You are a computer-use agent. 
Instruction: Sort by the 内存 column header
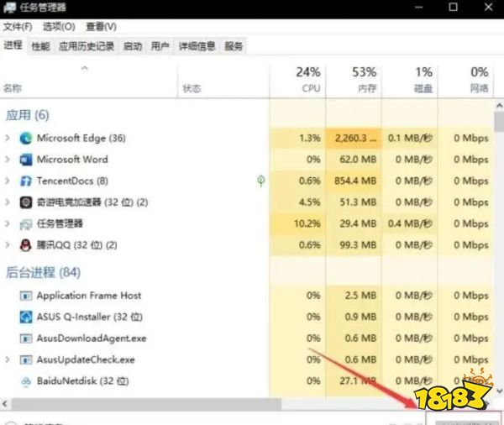(x=354, y=81)
